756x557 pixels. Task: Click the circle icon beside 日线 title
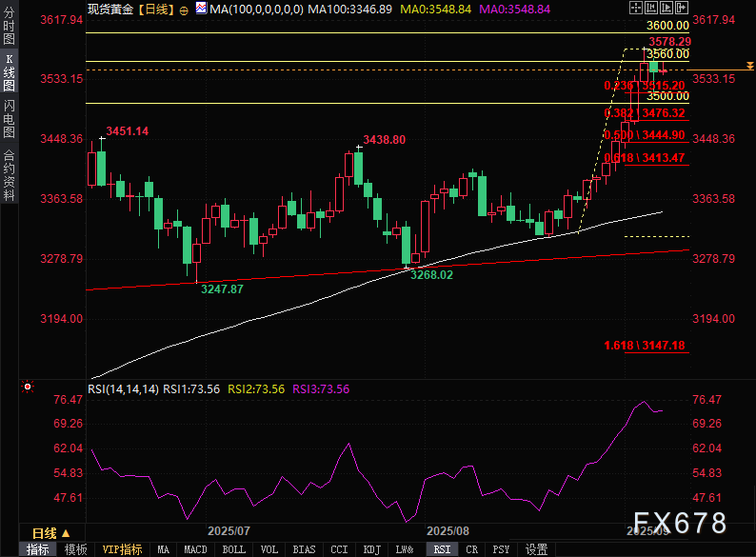click(x=185, y=9)
